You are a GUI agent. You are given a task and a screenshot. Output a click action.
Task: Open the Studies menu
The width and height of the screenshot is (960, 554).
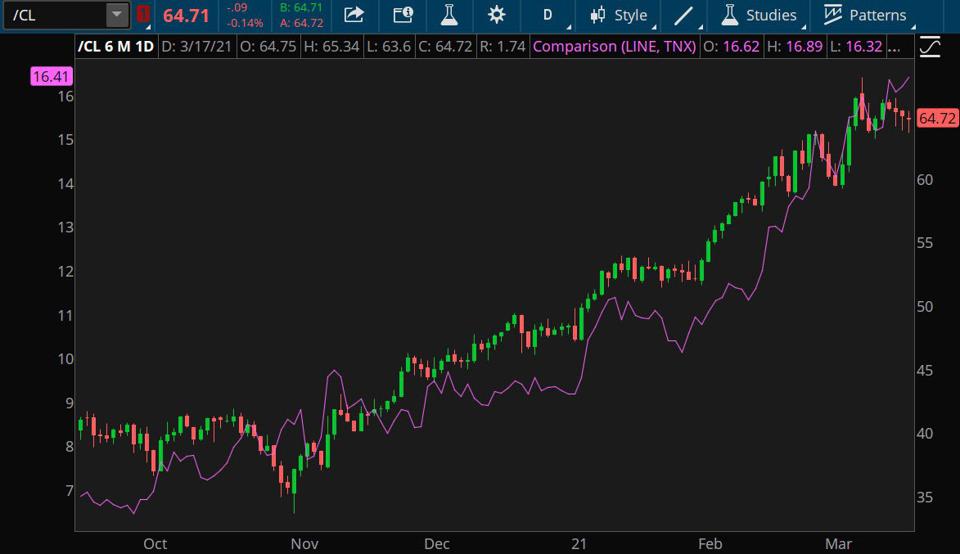point(759,15)
